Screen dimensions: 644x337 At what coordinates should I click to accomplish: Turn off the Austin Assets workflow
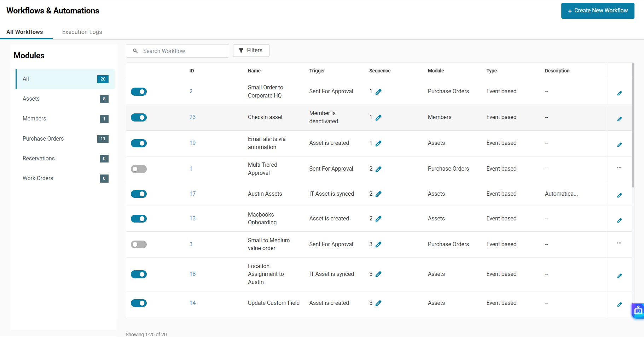[139, 194]
